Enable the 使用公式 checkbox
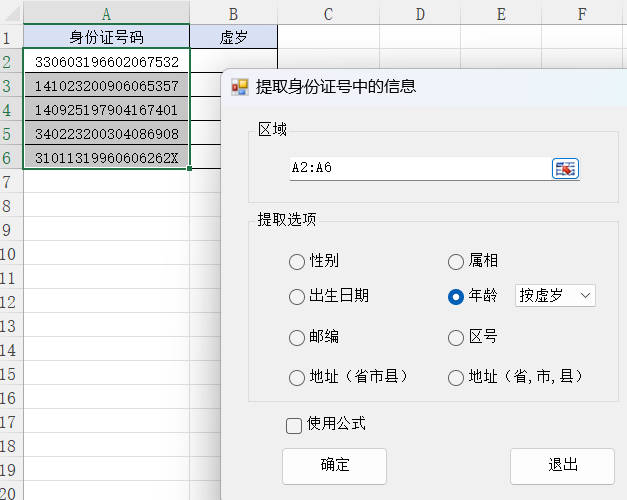 (x=294, y=425)
